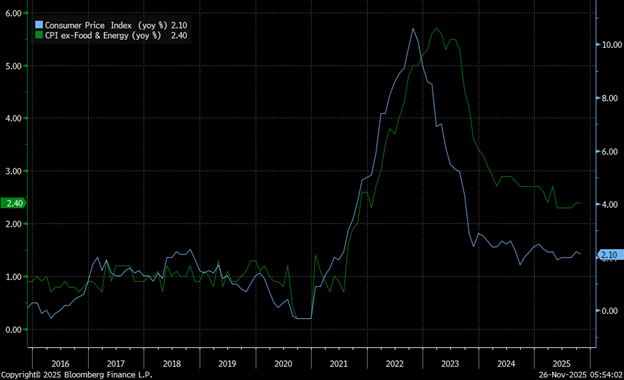Click the 3.00 label on the left axis
The width and height of the screenshot is (624, 380).
click(13, 171)
